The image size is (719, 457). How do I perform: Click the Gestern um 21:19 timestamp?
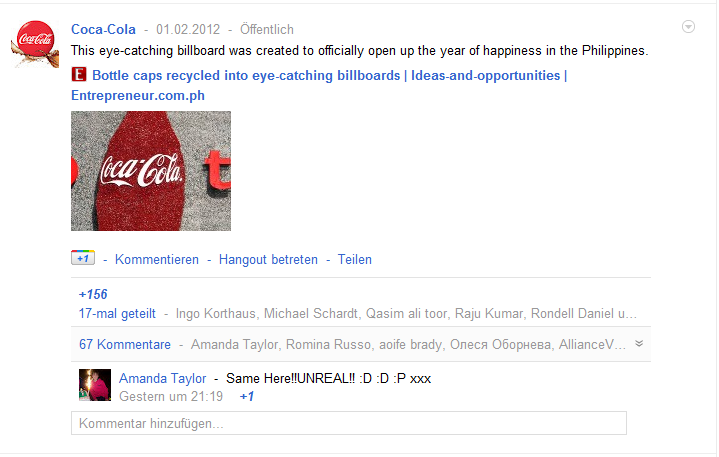pyautogui.click(x=171, y=396)
